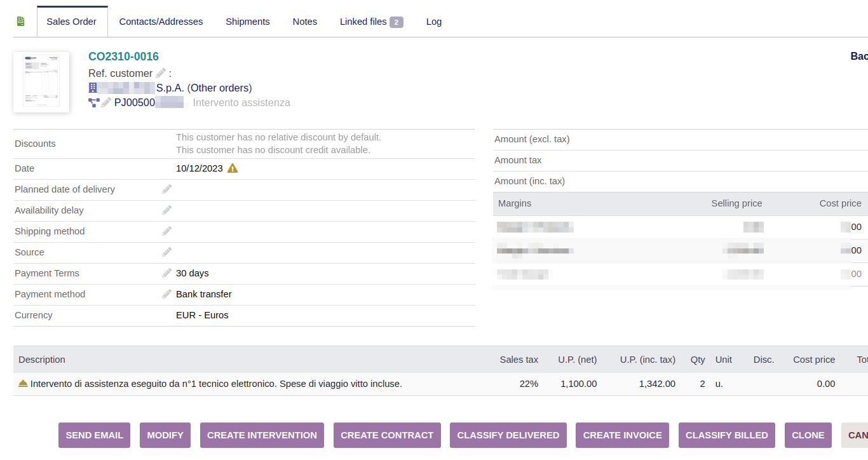Edit Payment Terms with pencil icon
The image size is (868, 460).
(x=166, y=273)
